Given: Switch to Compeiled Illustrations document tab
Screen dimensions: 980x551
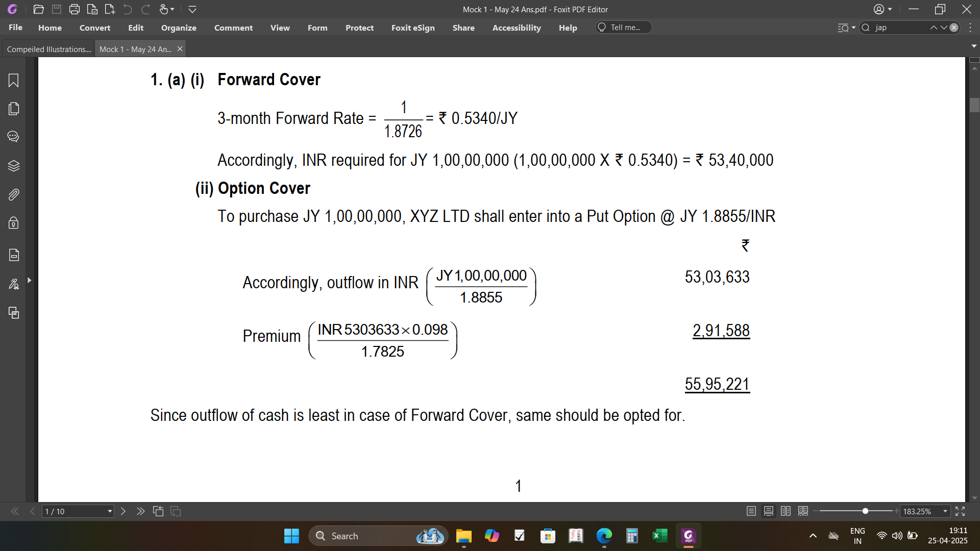Looking at the screenshot, I should point(48,49).
